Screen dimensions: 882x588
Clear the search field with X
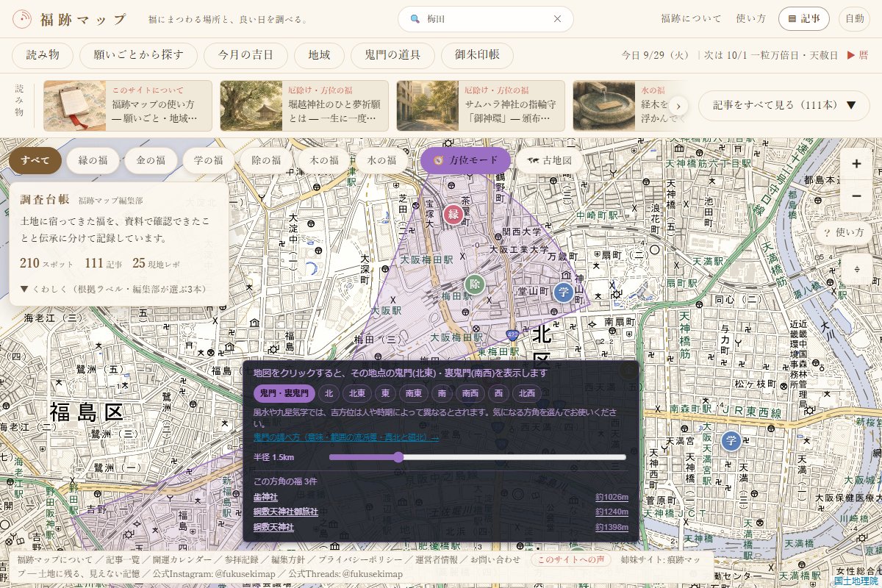pos(557,19)
